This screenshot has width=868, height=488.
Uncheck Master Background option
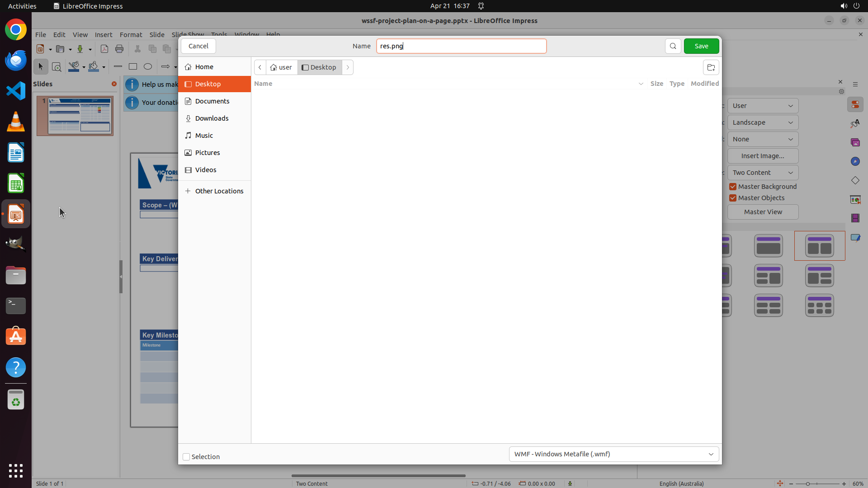coord(733,187)
